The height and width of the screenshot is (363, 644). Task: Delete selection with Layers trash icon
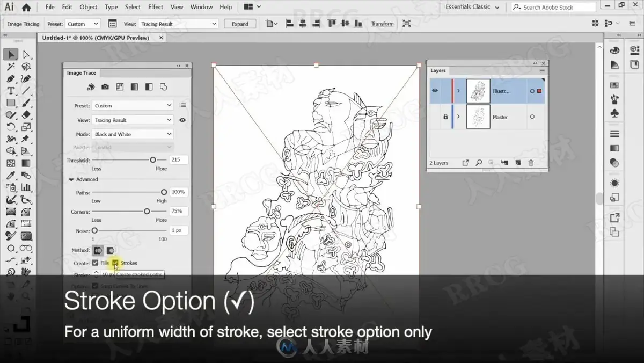coord(531,163)
